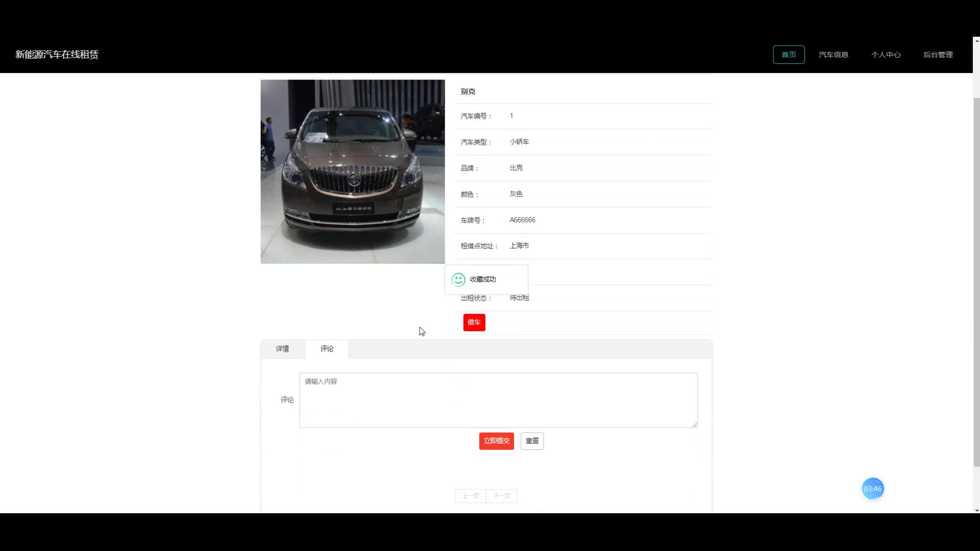980x551 pixels.
Task: Click the 收藏成功 toast message text
Action: pos(483,280)
